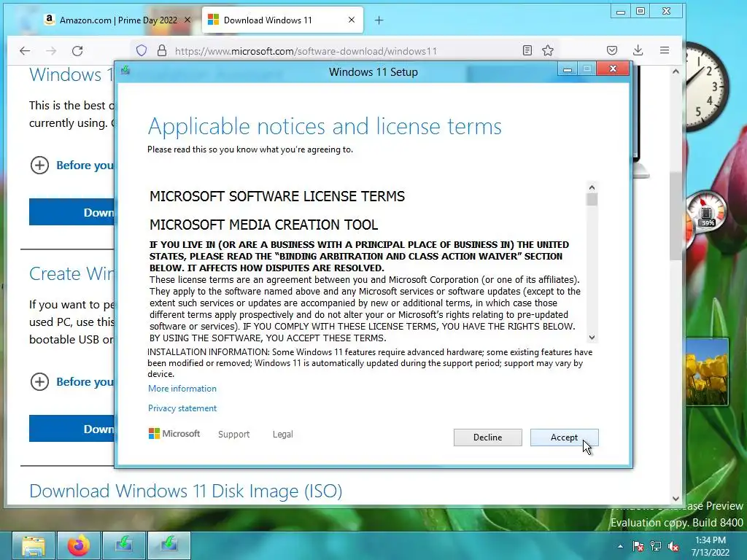Close the Amazon.com tab
Image resolution: width=747 pixels, height=560 pixels.
click(x=187, y=20)
